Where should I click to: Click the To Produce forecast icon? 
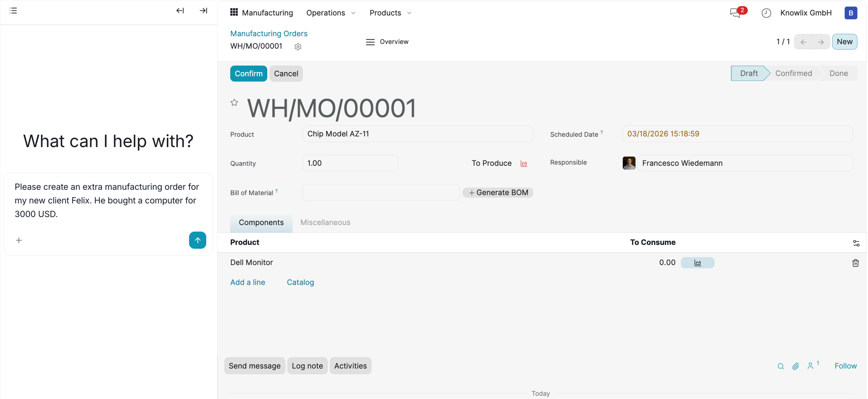[524, 164]
